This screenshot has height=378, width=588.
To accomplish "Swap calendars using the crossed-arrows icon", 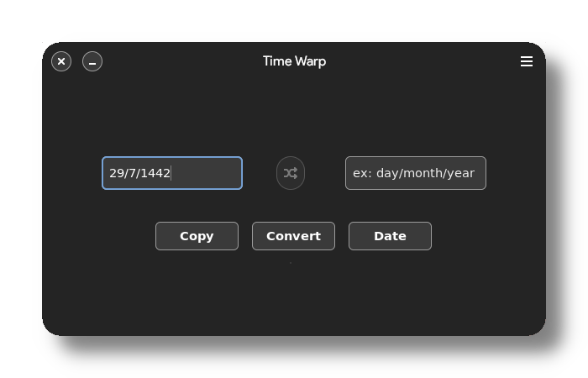I will [x=291, y=173].
